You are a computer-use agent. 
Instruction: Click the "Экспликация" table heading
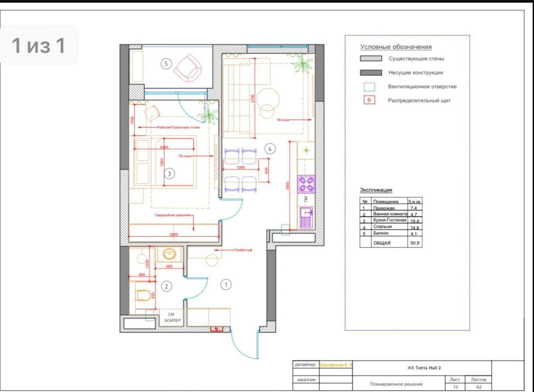376,190
